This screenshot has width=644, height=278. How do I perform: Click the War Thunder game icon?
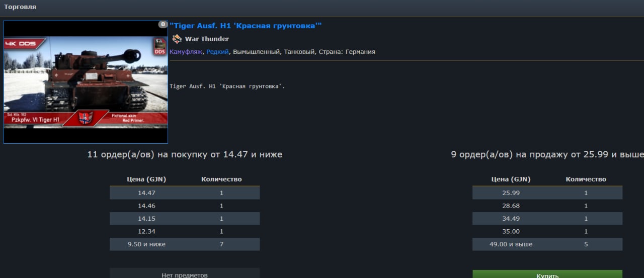pyautogui.click(x=177, y=39)
